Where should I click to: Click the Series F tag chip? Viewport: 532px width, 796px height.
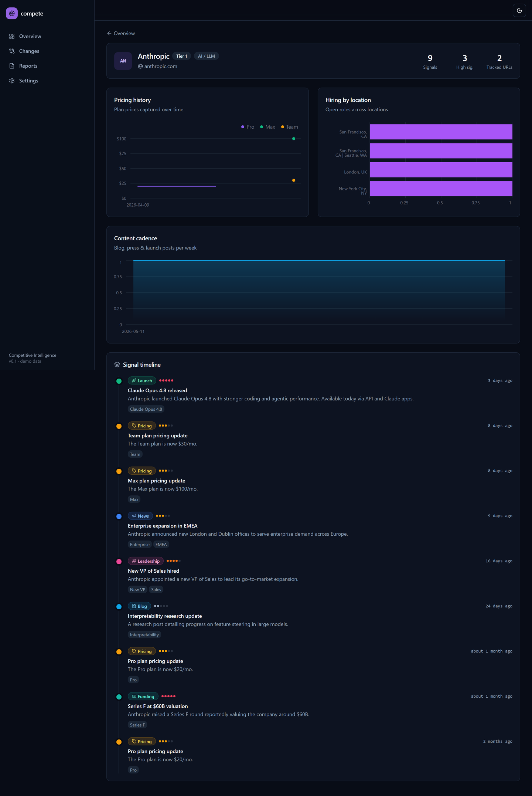pyautogui.click(x=137, y=725)
